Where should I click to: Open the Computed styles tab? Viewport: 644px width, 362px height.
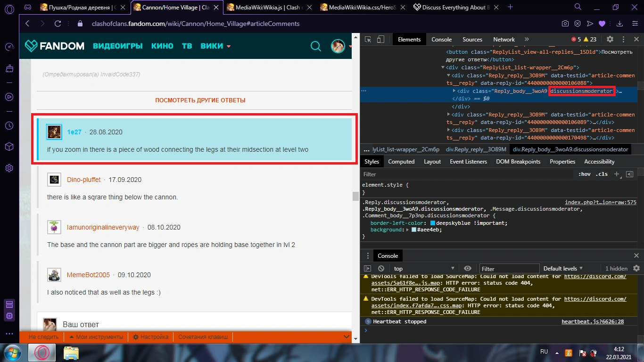[x=401, y=162]
